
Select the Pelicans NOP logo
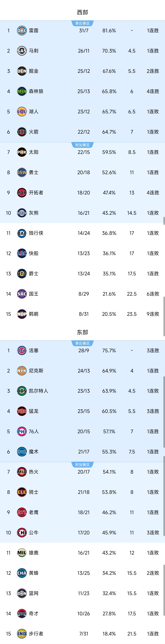click(x=22, y=314)
